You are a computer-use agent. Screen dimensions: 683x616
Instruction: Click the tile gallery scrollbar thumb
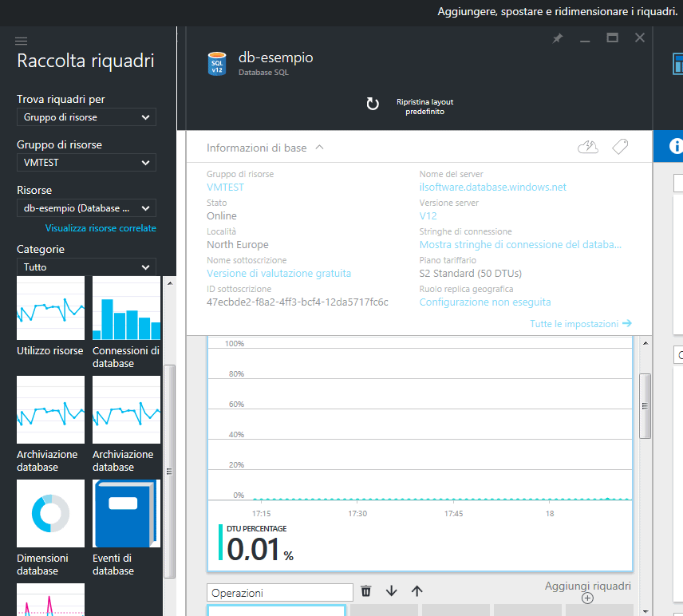pyautogui.click(x=169, y=472)
